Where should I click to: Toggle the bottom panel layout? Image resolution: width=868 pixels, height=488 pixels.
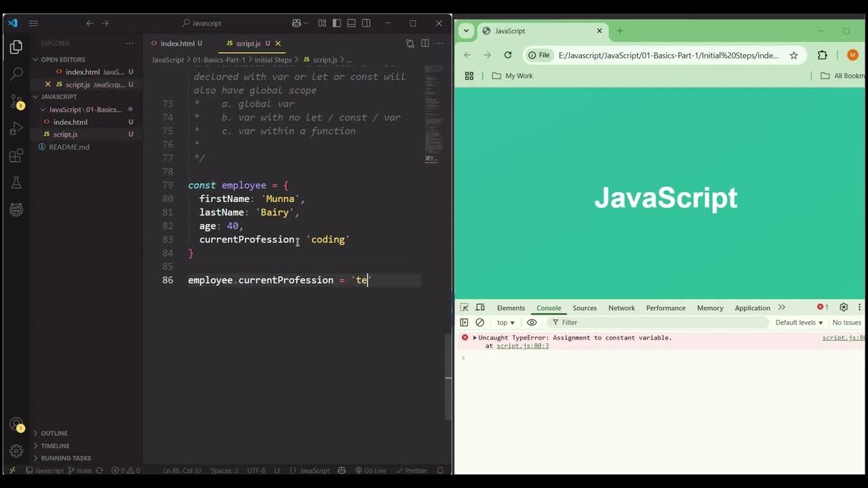pyautogui.click(x=351, y=23)
